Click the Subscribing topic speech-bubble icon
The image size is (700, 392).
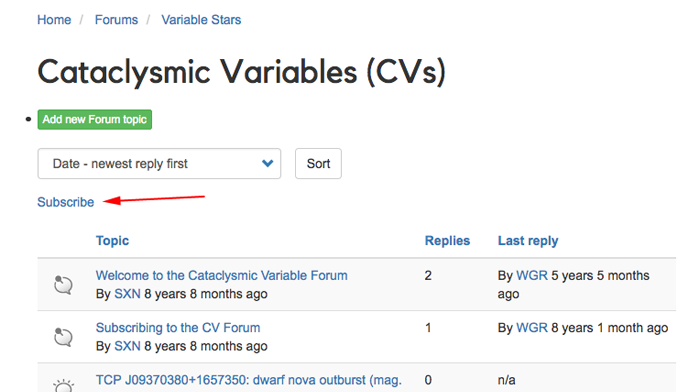click(x=63, y=337)
